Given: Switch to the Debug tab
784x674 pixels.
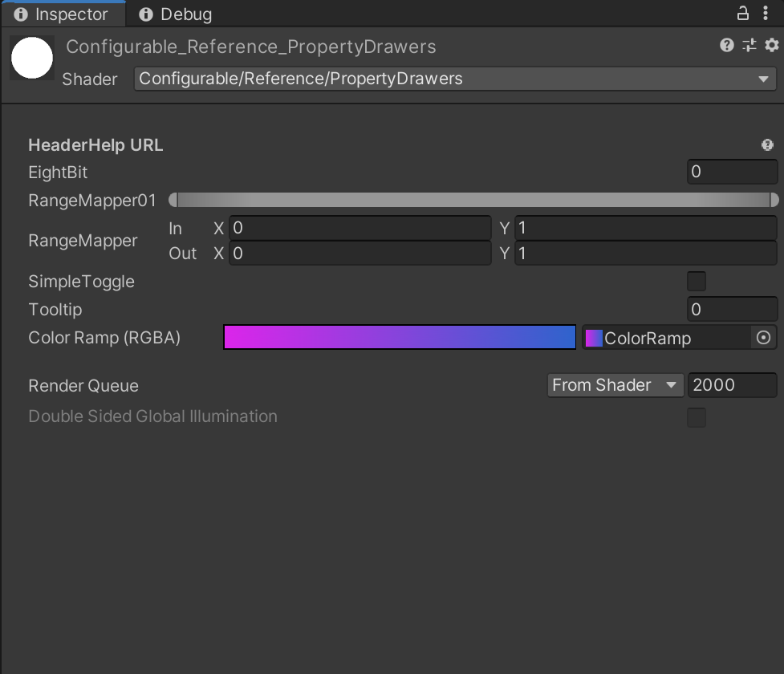Looking at the screenshot, I should click(x=176, y=14).
